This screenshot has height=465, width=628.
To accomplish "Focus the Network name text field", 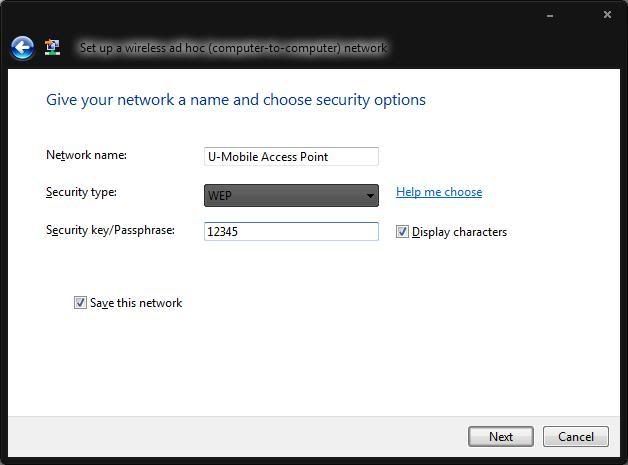I will click(291, 156).
